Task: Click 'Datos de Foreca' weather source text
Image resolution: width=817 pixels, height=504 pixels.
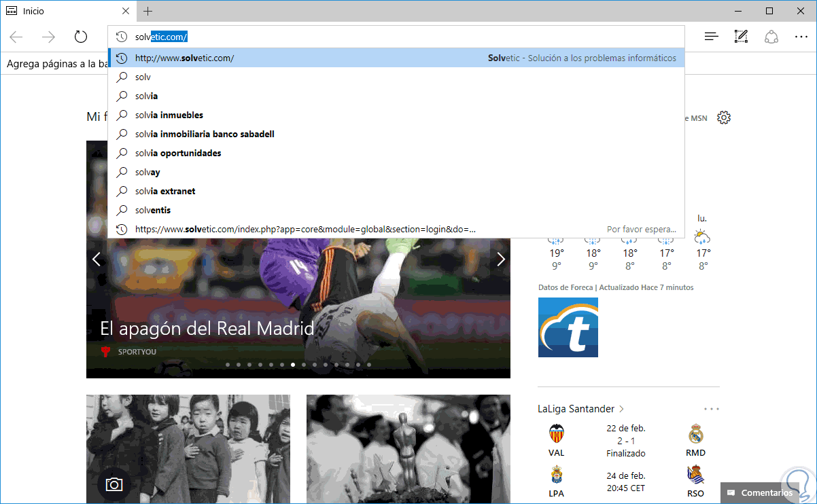Action: 565,287
